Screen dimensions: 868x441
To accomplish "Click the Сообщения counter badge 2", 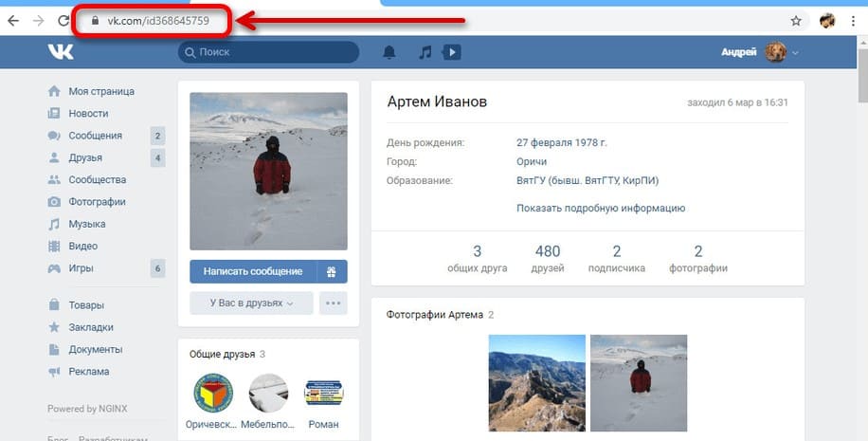I will pos(157,136).
